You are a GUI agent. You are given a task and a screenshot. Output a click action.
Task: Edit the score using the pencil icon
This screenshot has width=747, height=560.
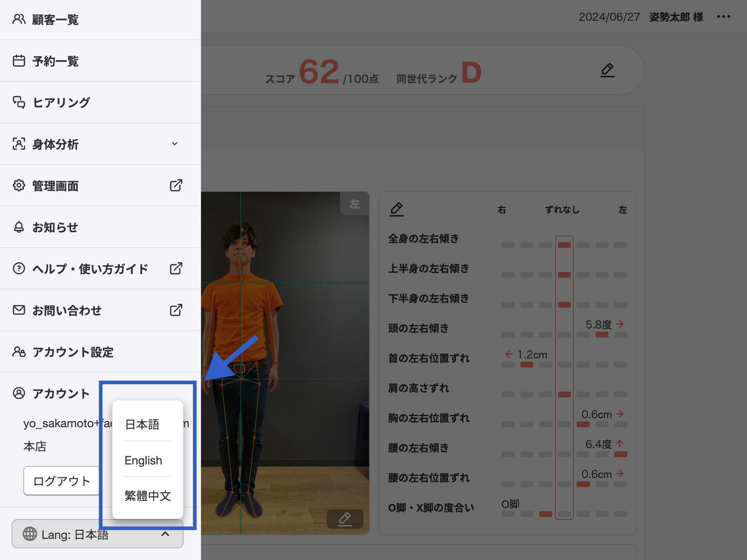[x=607, y=70]
